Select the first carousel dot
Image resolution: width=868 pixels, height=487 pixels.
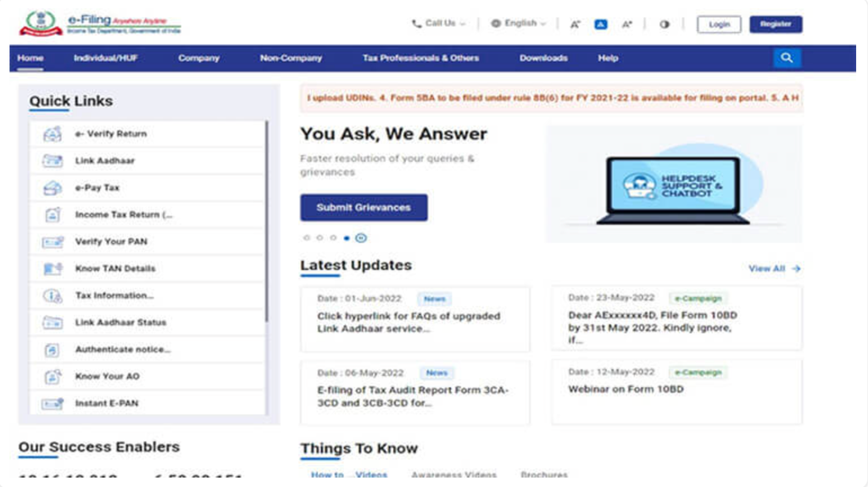(306, 238)
